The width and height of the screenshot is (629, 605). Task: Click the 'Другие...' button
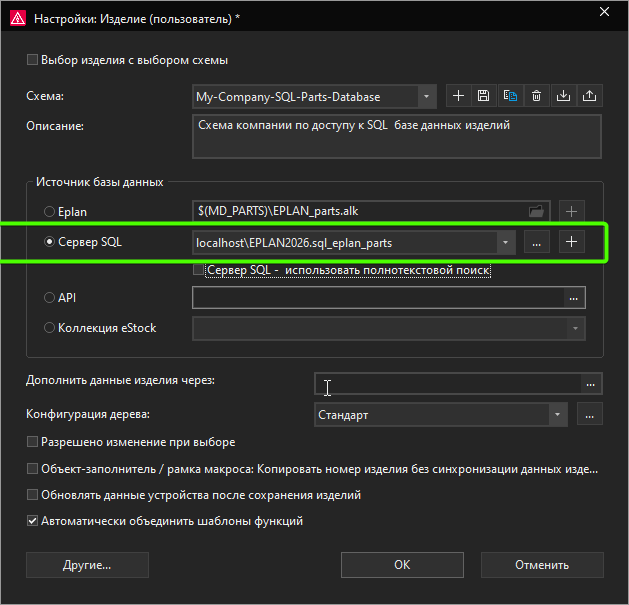(x=87, y=565)
